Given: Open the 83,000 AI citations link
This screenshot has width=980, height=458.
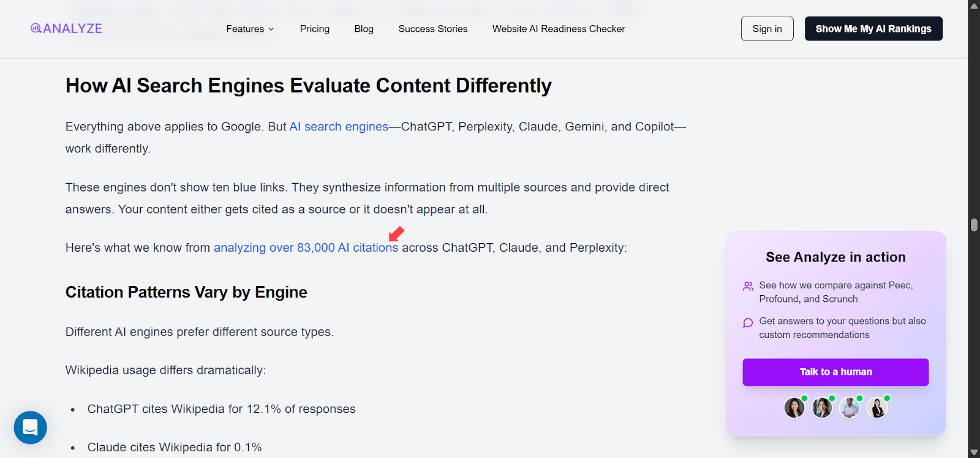Looking at the screenshot, I should [306, 248].
